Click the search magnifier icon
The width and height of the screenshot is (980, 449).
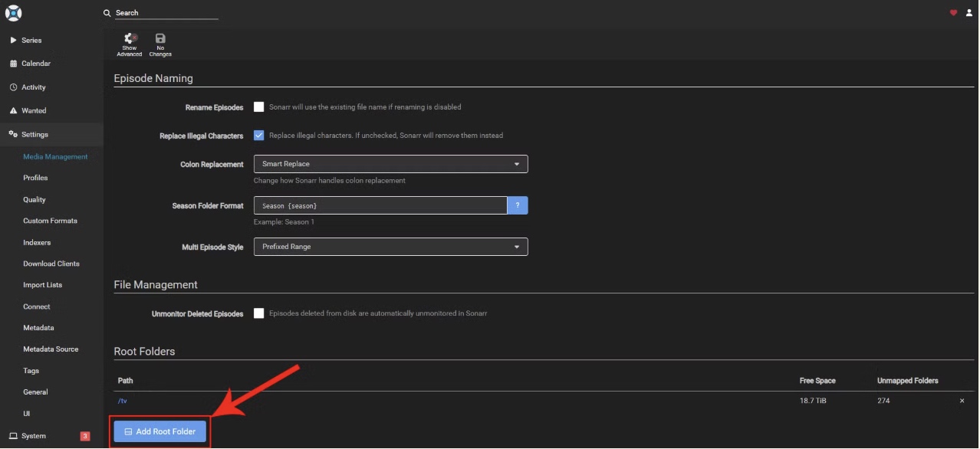pyautogui.click(x=107, y=13)
